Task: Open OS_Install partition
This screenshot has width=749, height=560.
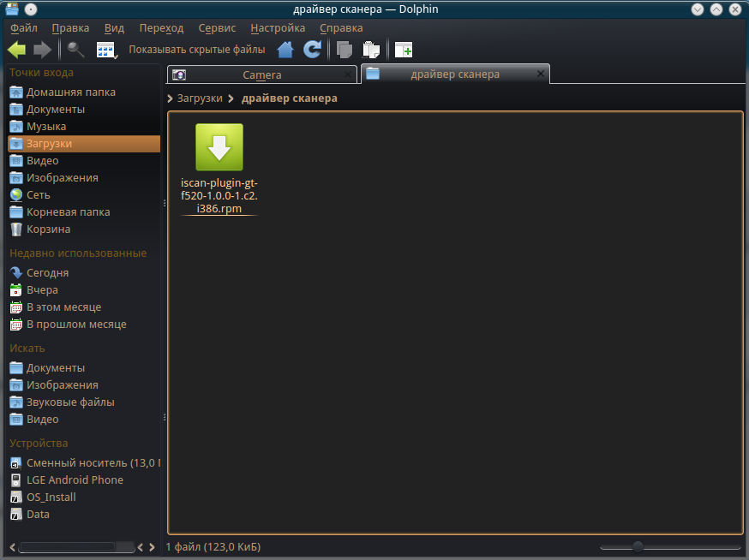Action: tap(84, 497)
